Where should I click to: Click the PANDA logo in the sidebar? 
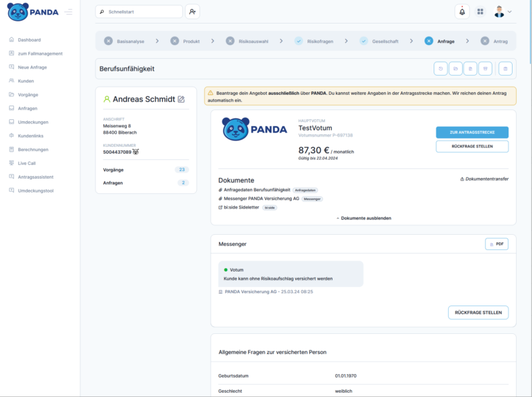coord(33,12)
